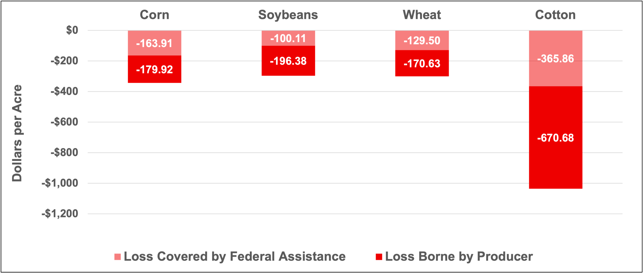Image resolution: width=644 pixels, height=273 pixels.
Task: Select the Corn bar segment labeled -163.91
Action: (x=154, y=43)
